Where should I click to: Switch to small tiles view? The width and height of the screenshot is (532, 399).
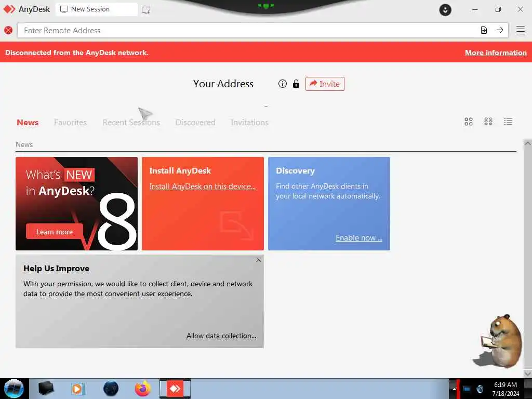click(x=488, y=122)
